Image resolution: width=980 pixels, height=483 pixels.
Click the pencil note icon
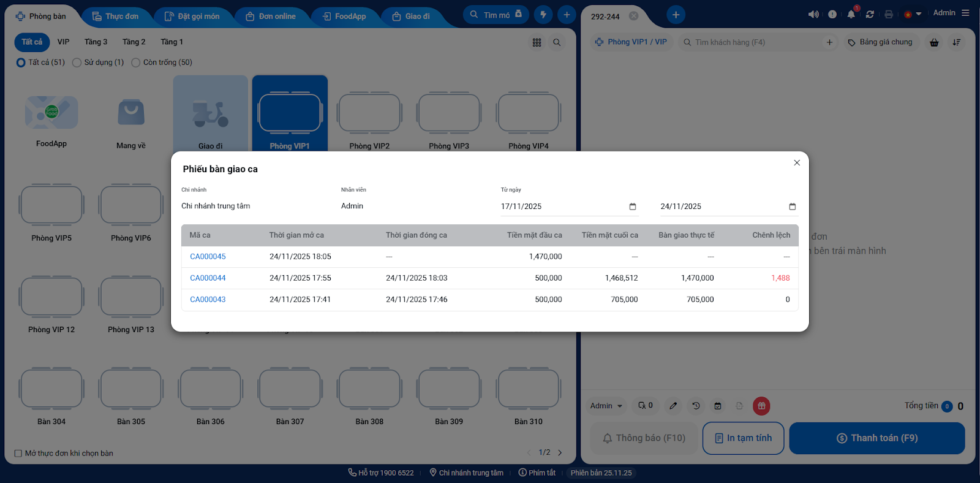(673, 406)
